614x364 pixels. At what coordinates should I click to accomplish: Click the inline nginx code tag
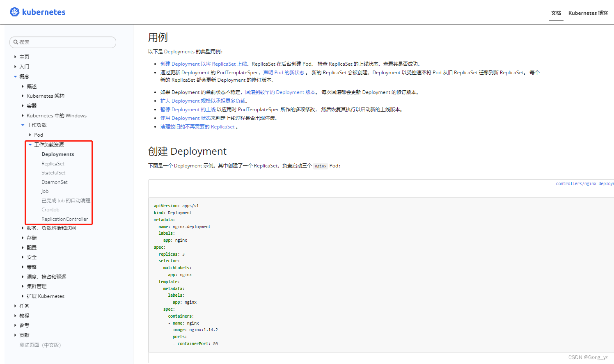click(x=321, y=166)
